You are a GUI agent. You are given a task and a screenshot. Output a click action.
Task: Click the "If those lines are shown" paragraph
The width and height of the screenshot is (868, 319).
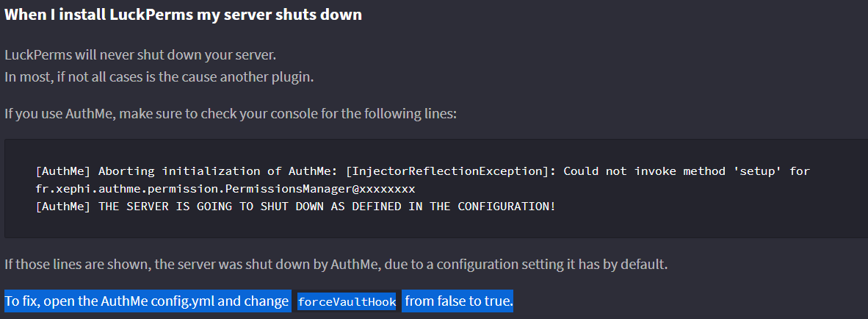(336, 265)
